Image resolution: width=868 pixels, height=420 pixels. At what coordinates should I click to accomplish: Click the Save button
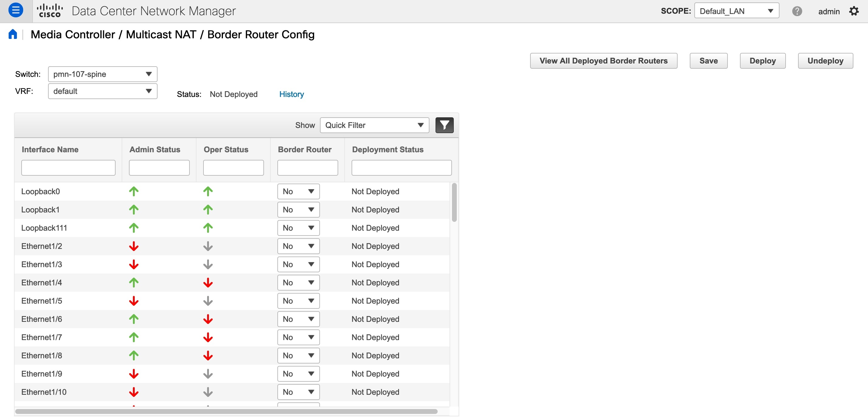point(708,60)
